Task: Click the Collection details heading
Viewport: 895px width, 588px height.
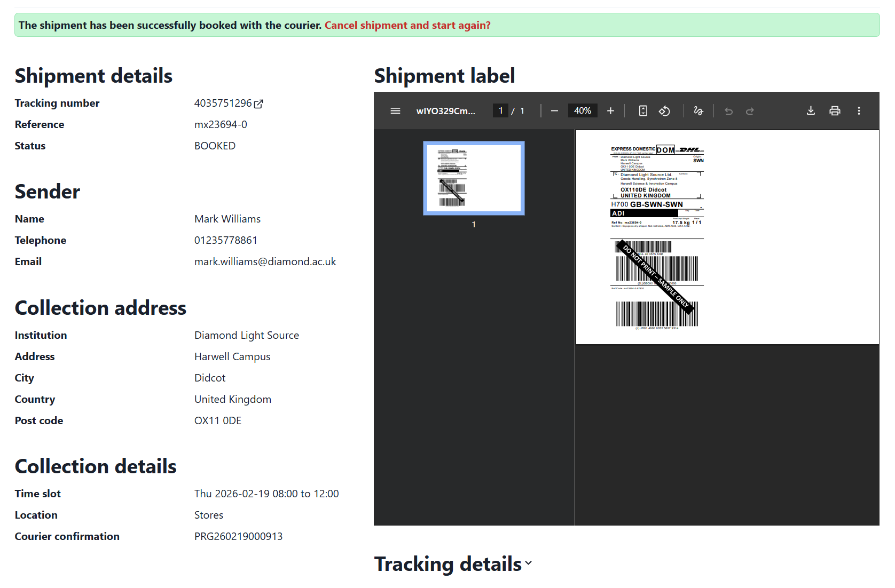Action: (x=96, y=466)
